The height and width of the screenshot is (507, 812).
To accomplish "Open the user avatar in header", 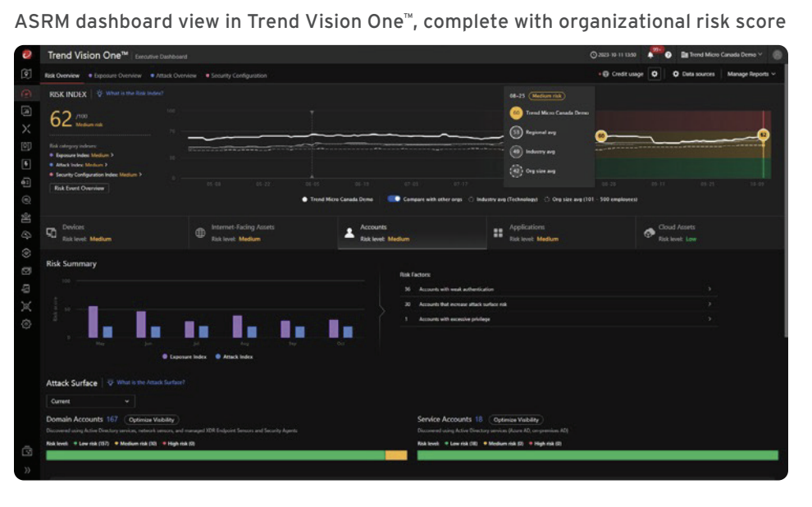I will tap(777, 55).
